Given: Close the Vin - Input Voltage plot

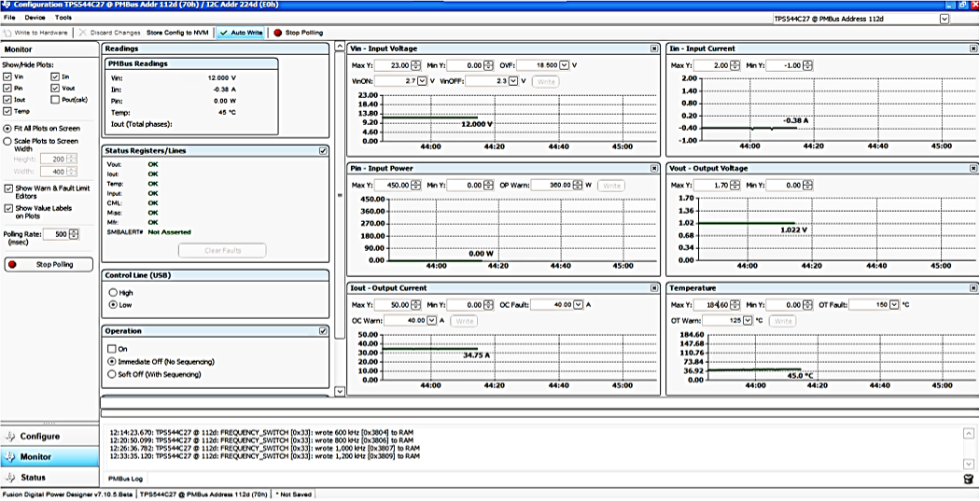Looking at the screenshot, I should pos(654,49).
